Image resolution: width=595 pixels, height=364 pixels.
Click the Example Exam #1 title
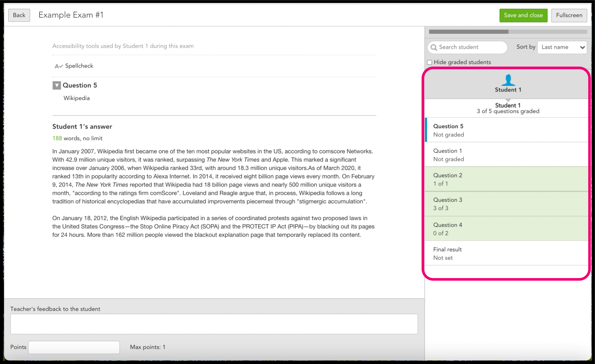71,15
